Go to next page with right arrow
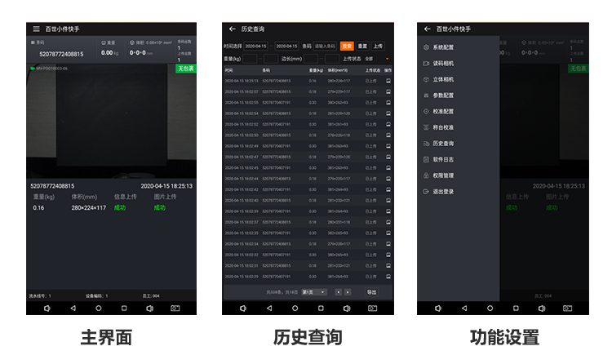Viewport: 612px width, 364px height. tap(348, 291)
